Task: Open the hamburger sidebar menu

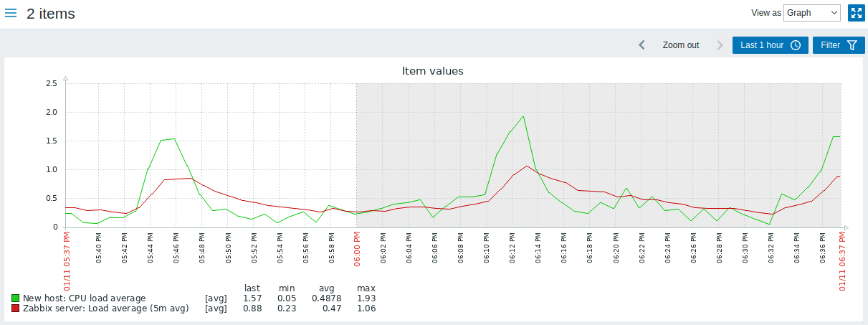Action: (x=11, y=14)
